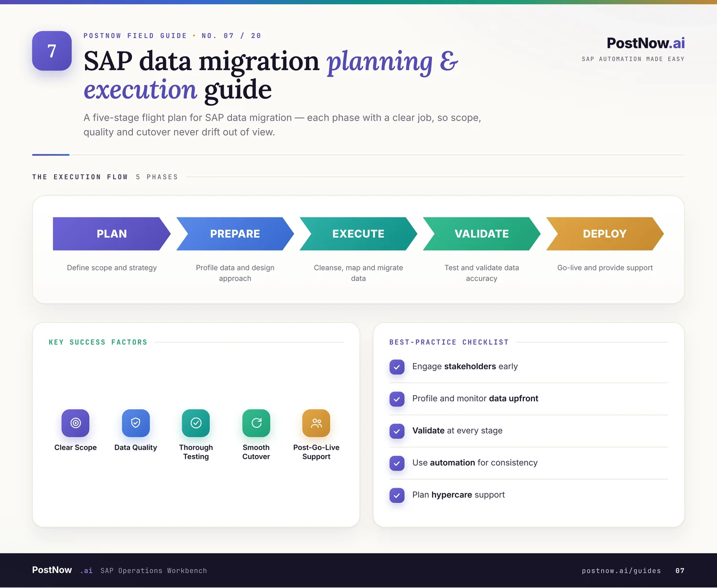Click the 'BEST-PRACTICE CHECKLIST' heading
717x588 pixels.
click(449, 342)
